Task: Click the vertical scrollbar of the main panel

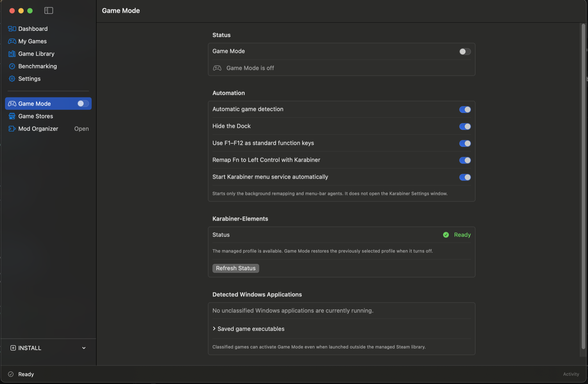Action: click(583, 186)
